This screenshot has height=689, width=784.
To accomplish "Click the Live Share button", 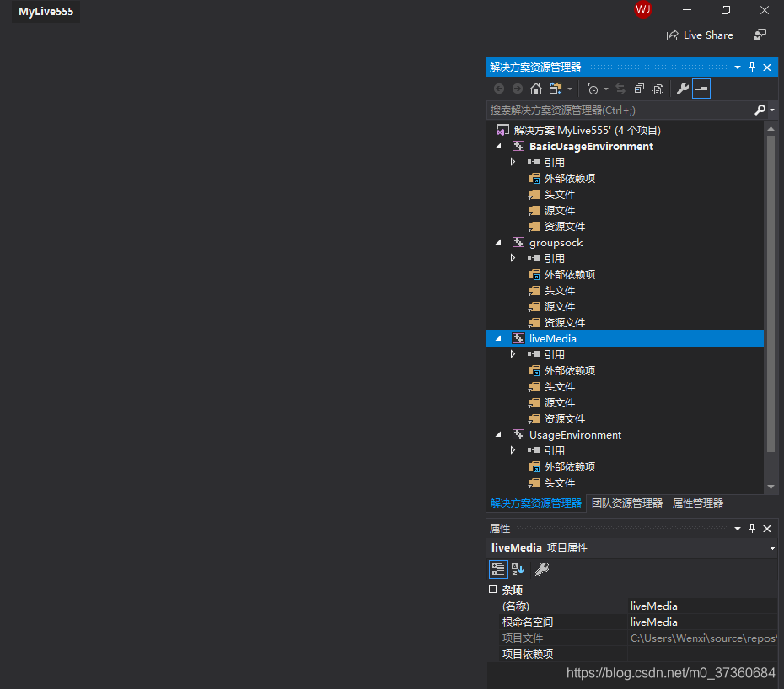I will [700, 35].
